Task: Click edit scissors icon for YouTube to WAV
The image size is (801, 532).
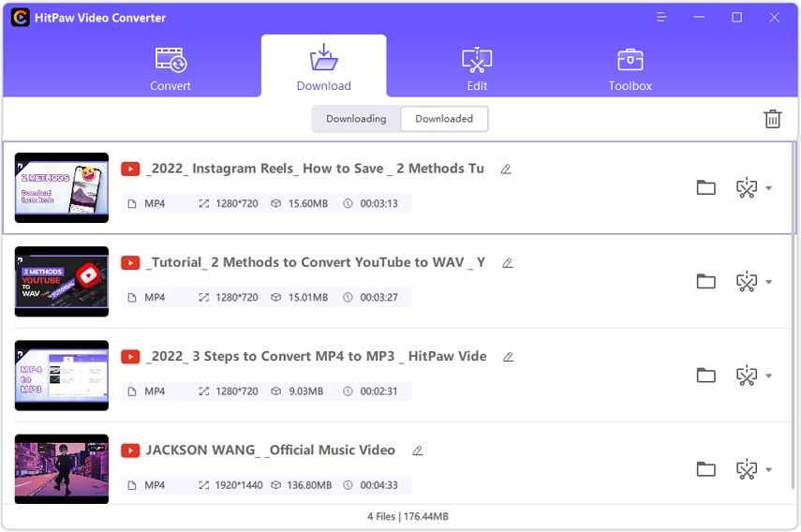Action: tap(747, 281)
